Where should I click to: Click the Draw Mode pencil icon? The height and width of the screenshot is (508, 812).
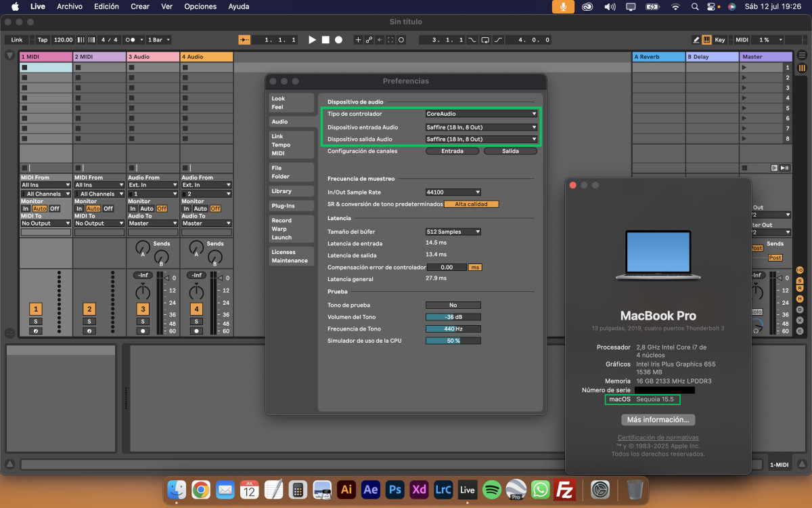click(x=696, y=40)
